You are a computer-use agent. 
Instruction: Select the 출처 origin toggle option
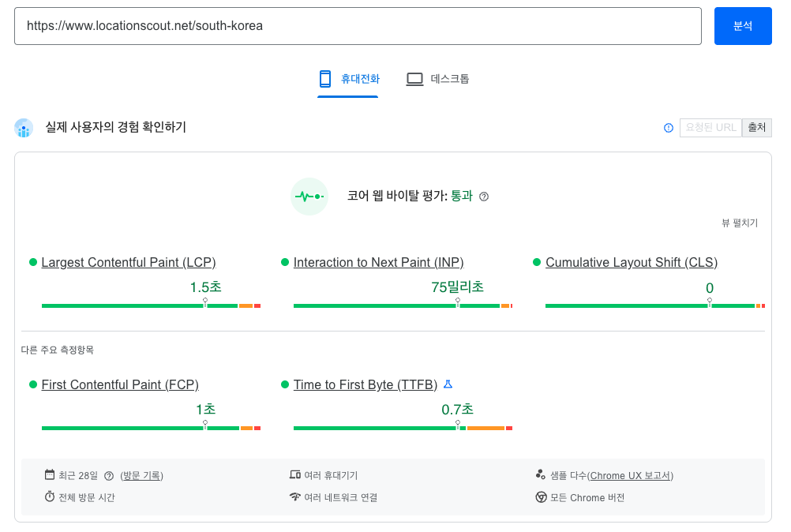(x=757, y=128)
